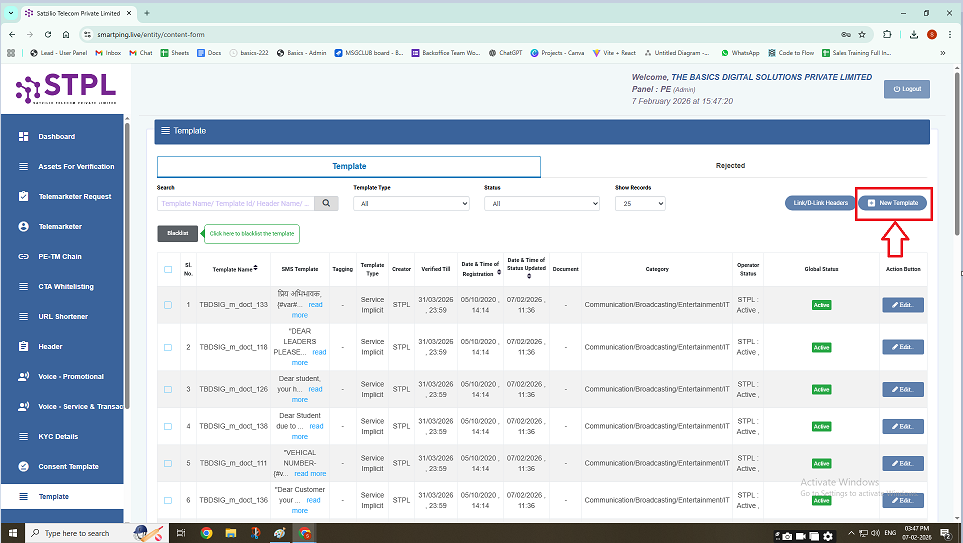The height and width of the screenshot is (543, 963).
Task: Toggle the hamburger icon beside Template title
Action: [165, 131]
